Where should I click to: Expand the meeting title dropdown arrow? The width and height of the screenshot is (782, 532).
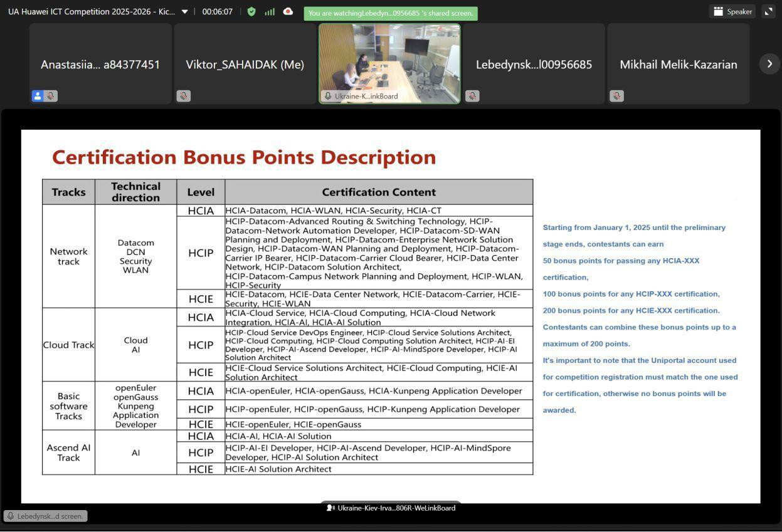[x=184, y=12]
